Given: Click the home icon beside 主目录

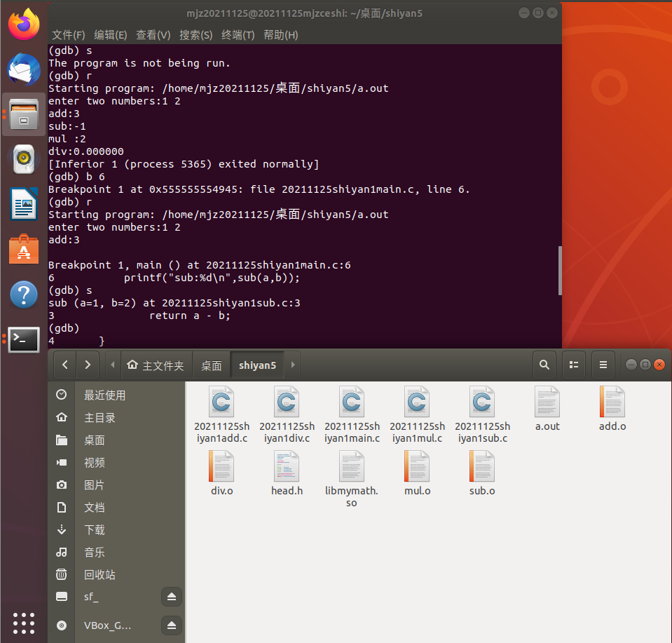Looking at the screenshot, I should [61, 417].
